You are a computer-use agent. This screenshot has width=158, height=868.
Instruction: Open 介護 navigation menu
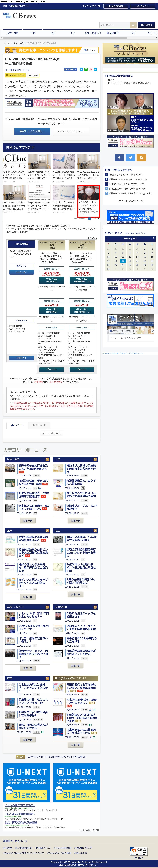pyautogui.click(x=33, y=33)
